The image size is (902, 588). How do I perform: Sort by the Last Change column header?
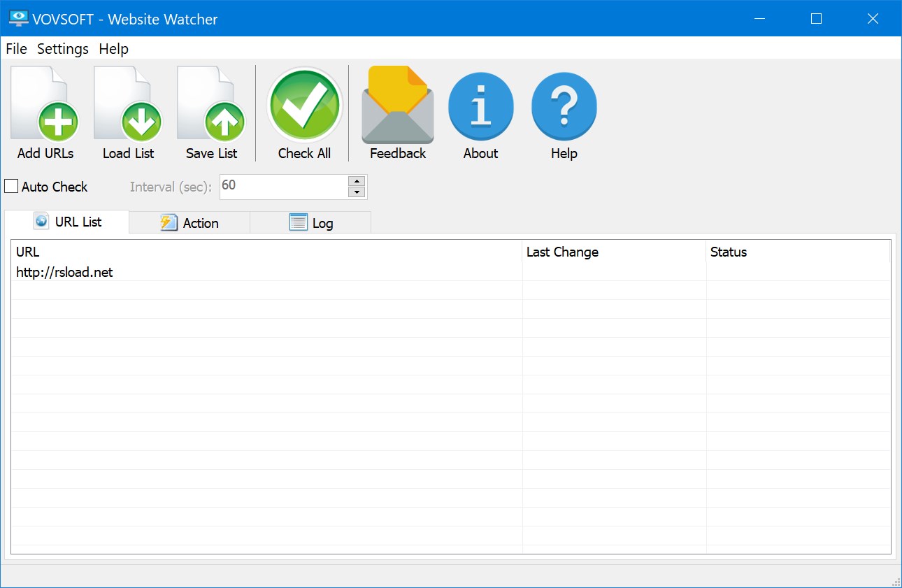(x=563, y=252)
